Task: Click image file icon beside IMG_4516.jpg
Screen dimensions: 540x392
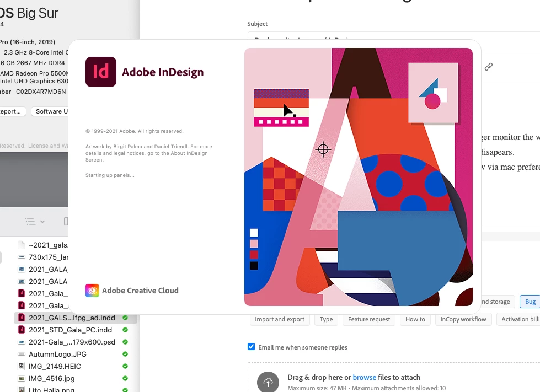Action: pos(22,379)
